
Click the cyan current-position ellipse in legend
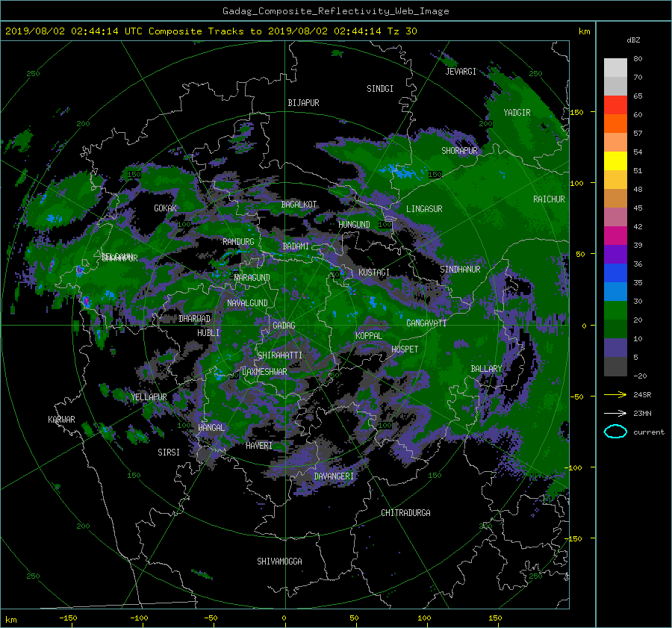click(x=615, y=432)
